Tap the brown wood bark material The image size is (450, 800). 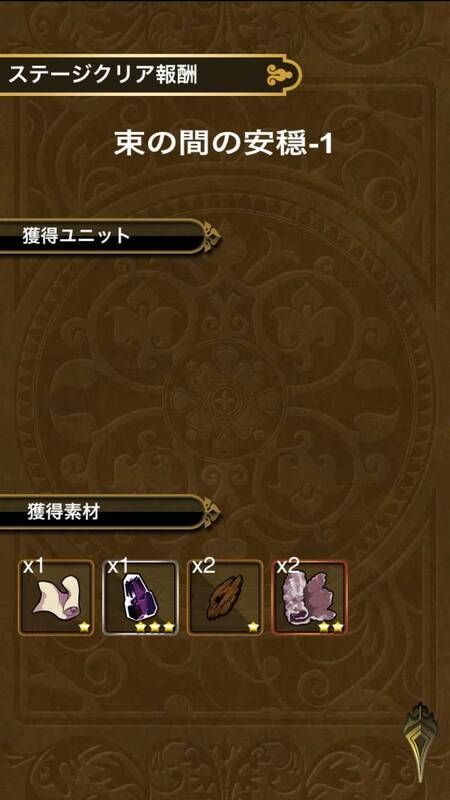click(225, 598)
